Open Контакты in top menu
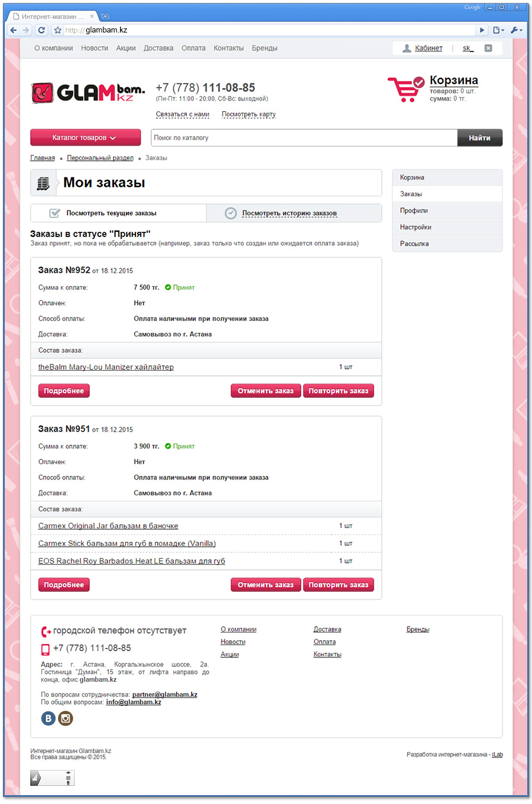532x804 pixels. (229, 48)
